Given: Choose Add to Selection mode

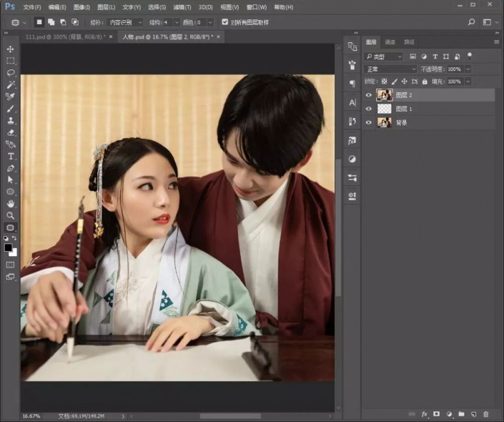Looking at the screenshot, I should pyautogui.click(x=51, y=22).
